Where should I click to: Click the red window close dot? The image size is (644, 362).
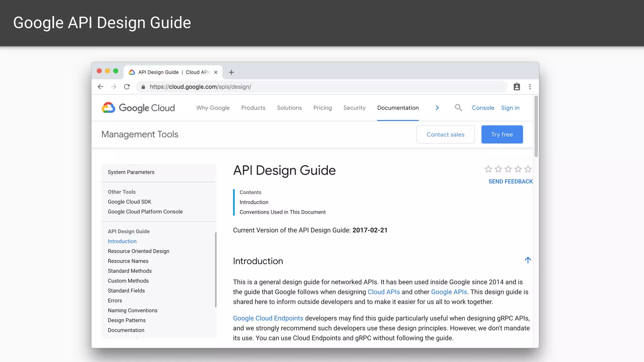pyautogui.click(x=99, y=71)
